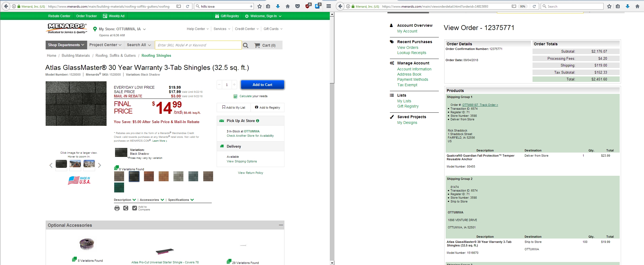
Task: Open the right browser's home icon
Action: point(637,6)
